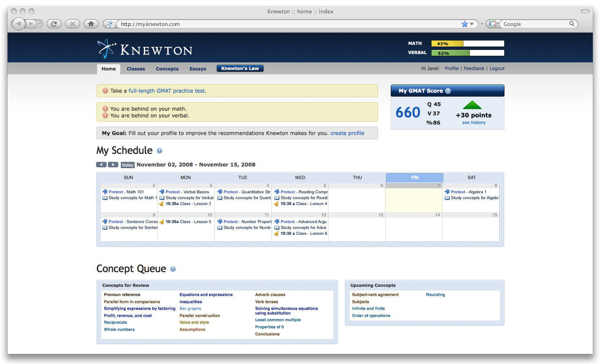
Task: Show next schedule period with right arrow
Action: point(113,165)
